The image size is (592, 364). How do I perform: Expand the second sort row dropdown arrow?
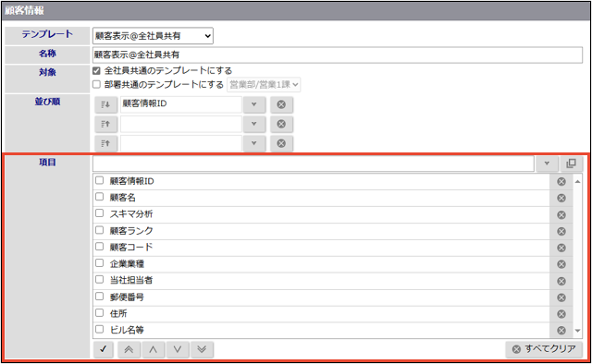click(x=254, y=124)
